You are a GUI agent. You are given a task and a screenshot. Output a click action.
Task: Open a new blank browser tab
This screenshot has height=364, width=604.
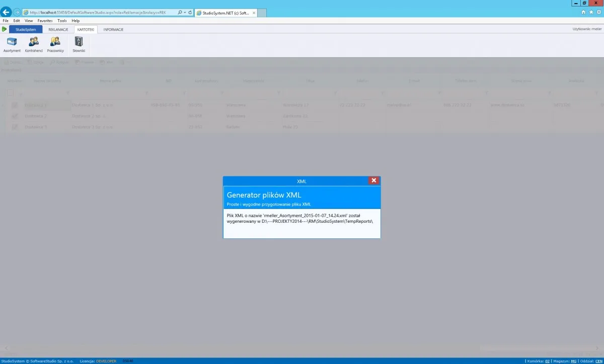(x=262, y=12)
